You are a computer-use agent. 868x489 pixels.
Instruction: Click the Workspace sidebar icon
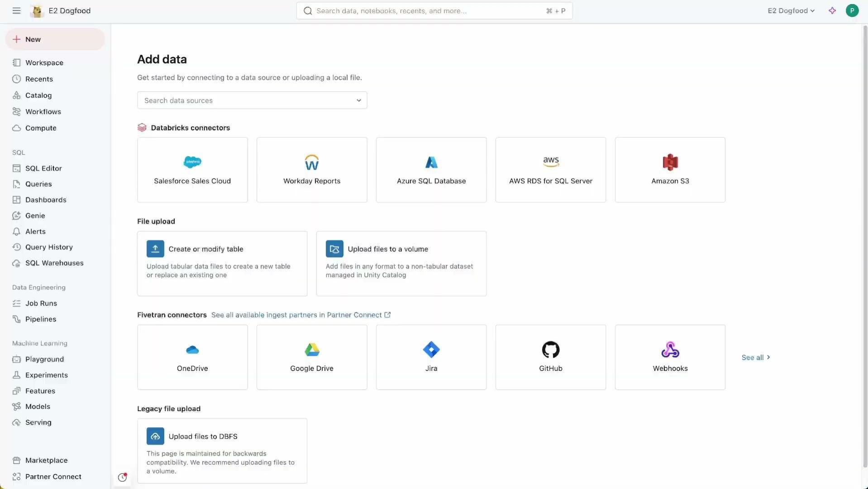pos(17,62)
